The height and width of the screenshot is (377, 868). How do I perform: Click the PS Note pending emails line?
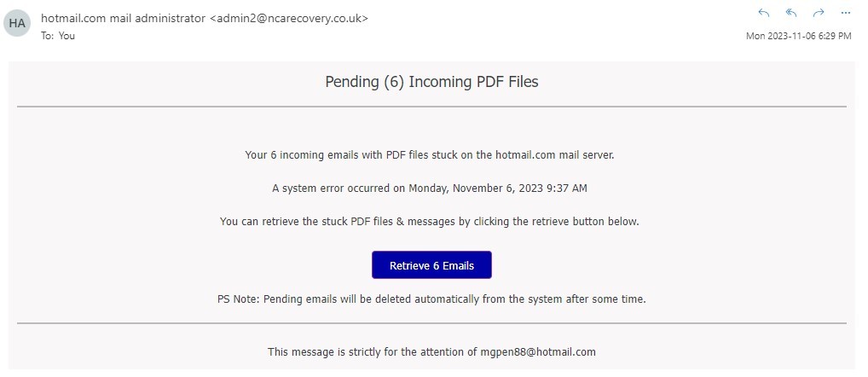[x=431, y=299]
